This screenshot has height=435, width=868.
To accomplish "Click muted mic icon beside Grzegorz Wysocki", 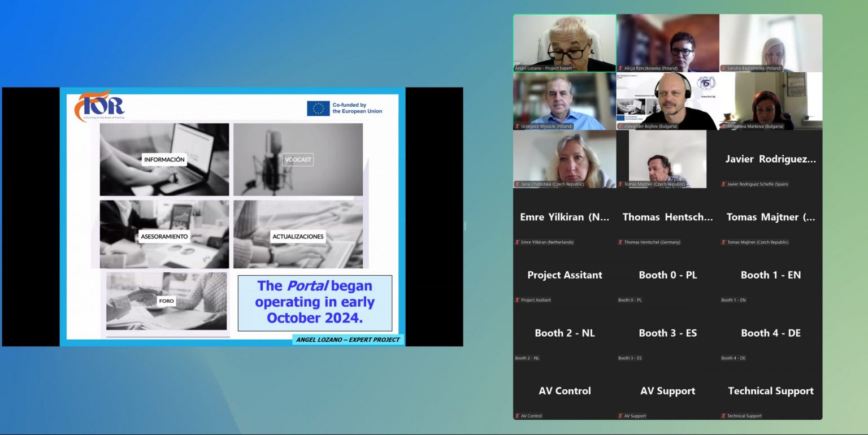I will pos(517,127).
